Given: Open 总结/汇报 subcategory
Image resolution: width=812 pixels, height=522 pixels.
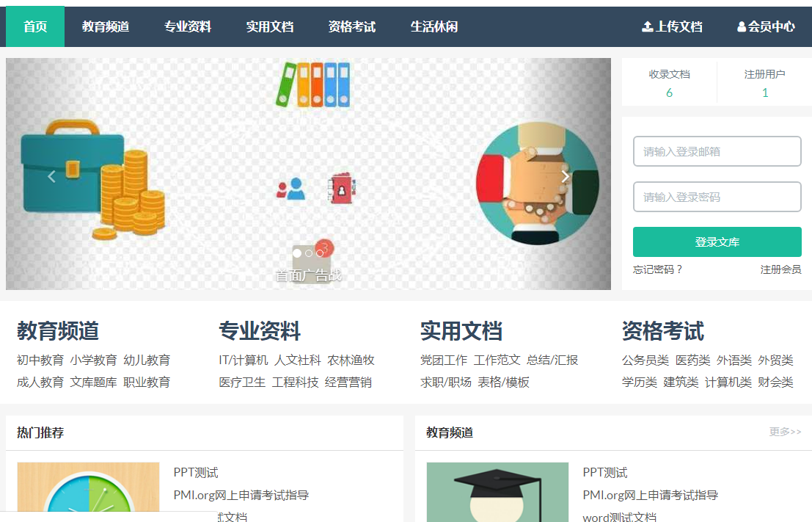Looking at the screenshot, I should 552,360.
